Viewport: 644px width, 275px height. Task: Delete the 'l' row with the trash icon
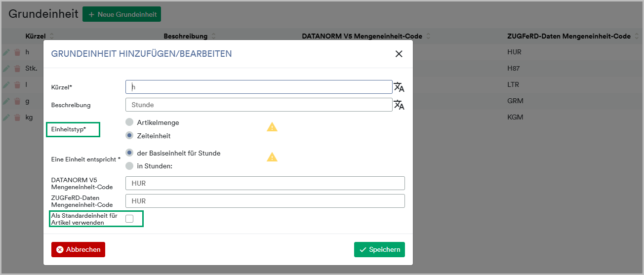click(17, 85)
